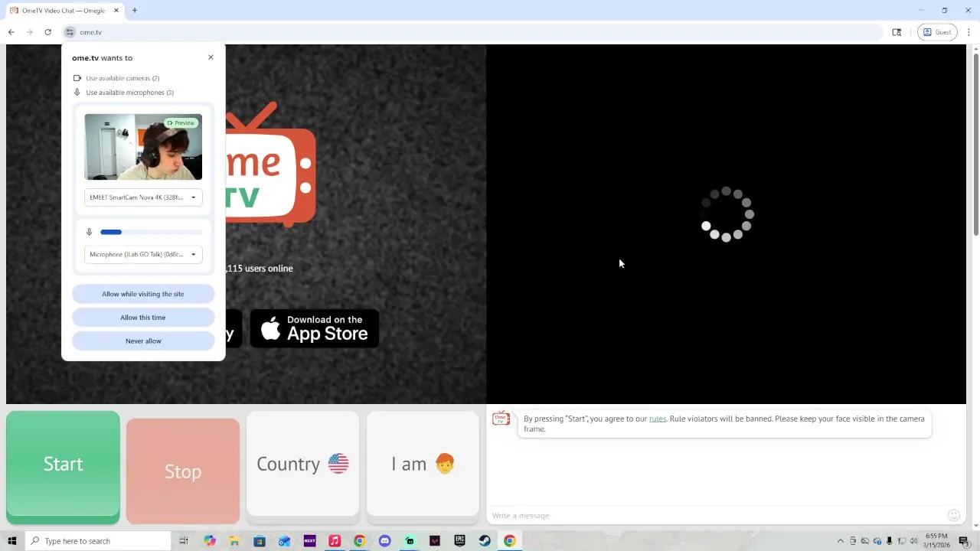The width and height of the screenshot is (980, 551).
Task: Click the active Chrome icon on taskbar
Action: [x=509, y=541]
